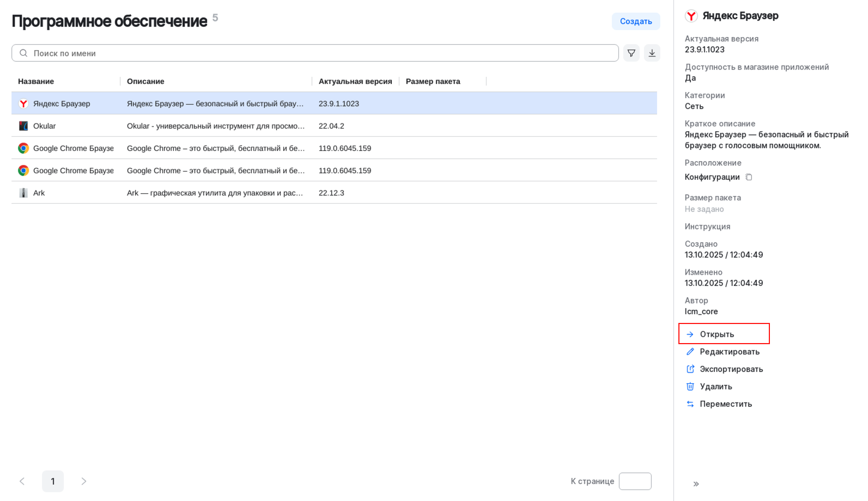This screenshot has width=868, height=501.
Task: Click the filter funnel icon
Action: click(631, 53)
